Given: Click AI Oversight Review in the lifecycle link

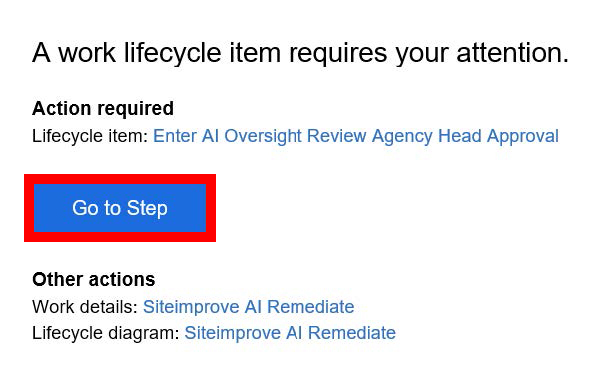Looking at the screenshot, I should [x=284, y=136].
